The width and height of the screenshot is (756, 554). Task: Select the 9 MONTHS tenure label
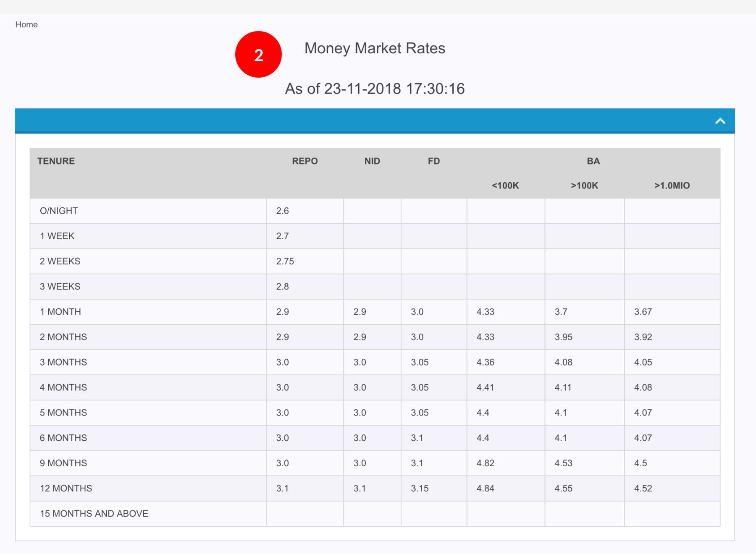pyautogui.click(x=63, y=463)
